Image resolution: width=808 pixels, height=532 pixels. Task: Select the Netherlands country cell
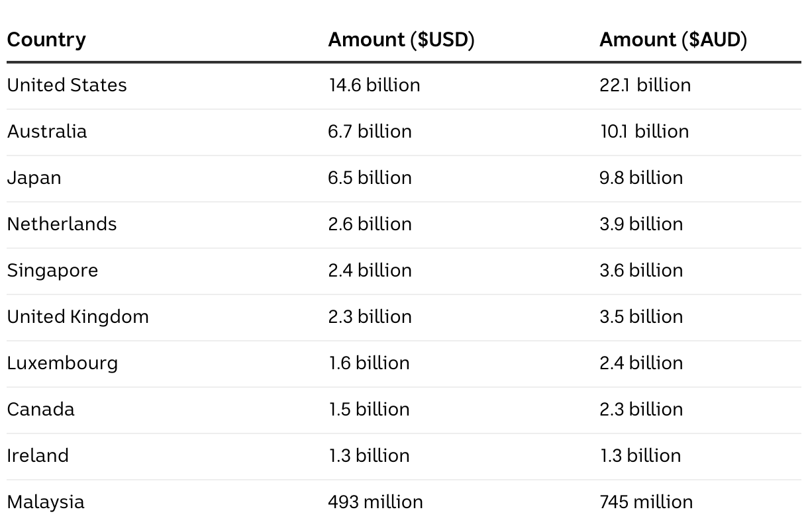(62, 224)
